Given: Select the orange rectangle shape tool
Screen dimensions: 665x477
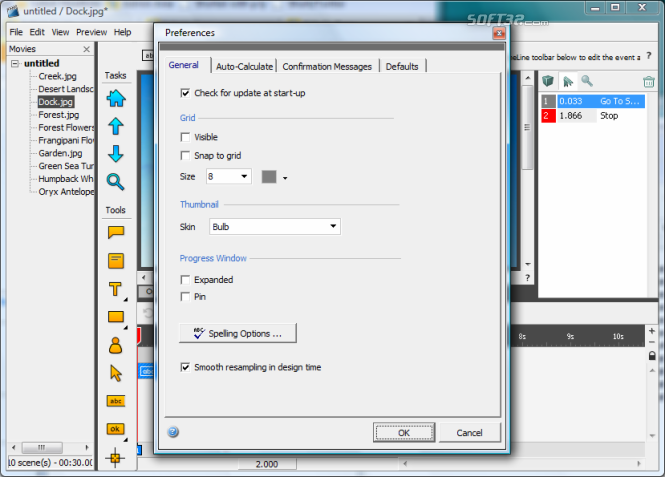Looking at the screenshot, I should click(116, 317).
